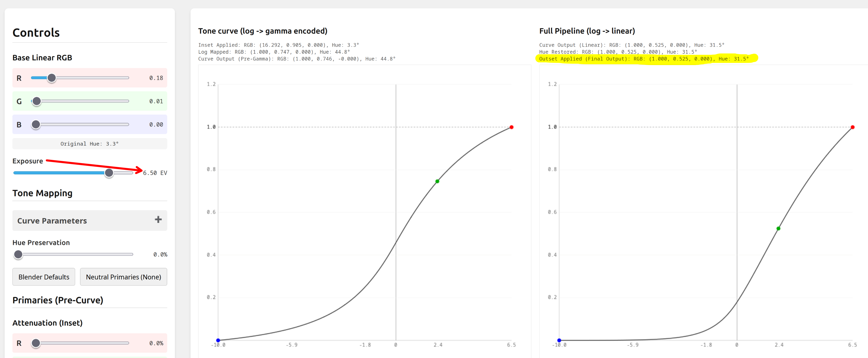Viewport: 868px width, 358px height.
Task: Click the Base Linear R slider handle
Action: [x=52, y=78]
